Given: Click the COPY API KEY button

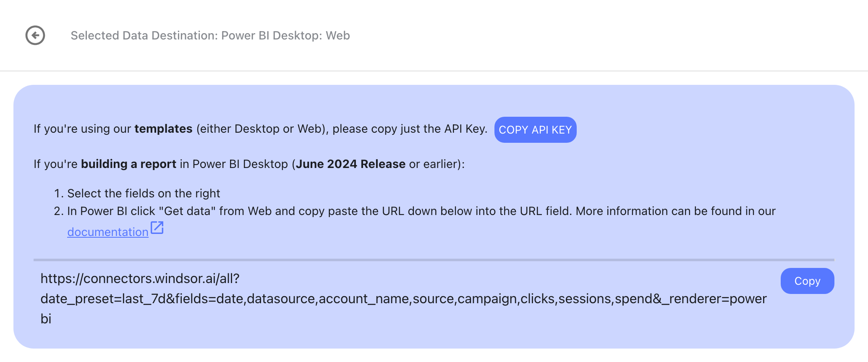Looking at the screenshot, I should tap(535, 130).
